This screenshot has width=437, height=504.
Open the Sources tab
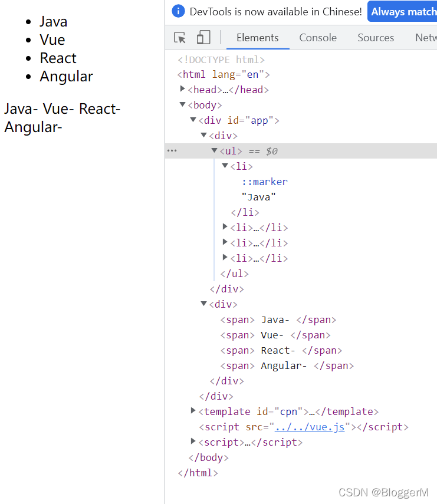376,38
